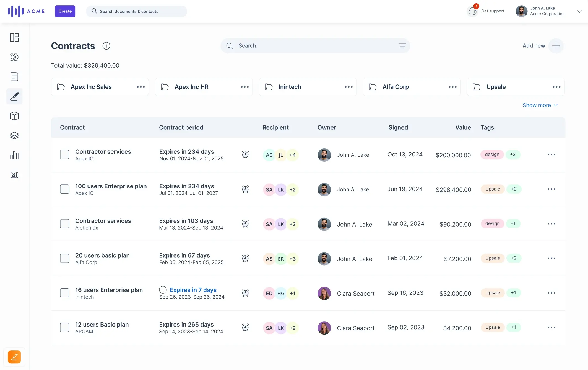Enable checkbox for 20 users basic plan
This screenshot has height=370, width=588.
(x=64, y=258)
